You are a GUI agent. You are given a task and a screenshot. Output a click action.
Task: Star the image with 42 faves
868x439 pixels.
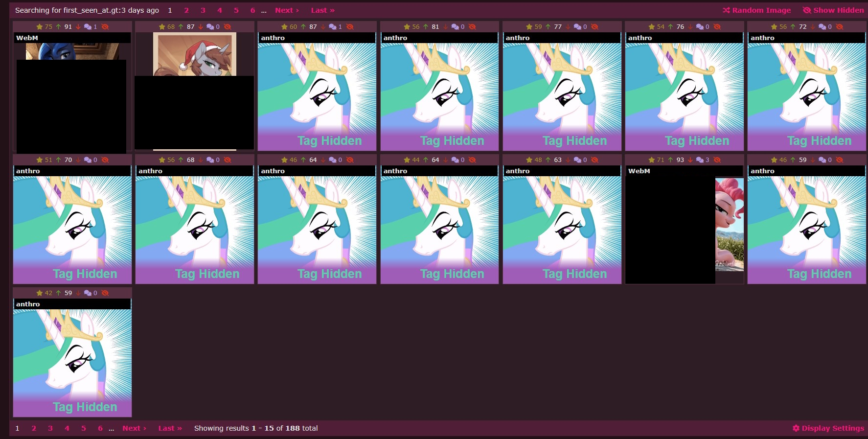pos(40,293)
